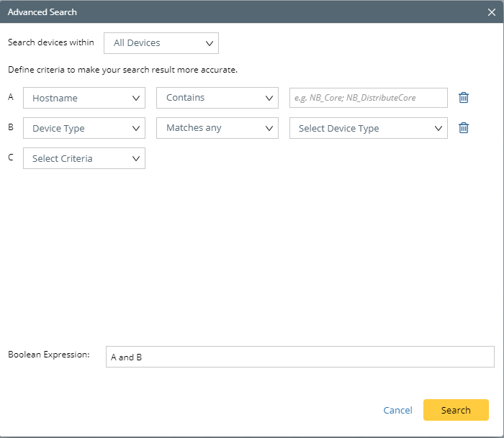Click the Search devices within label
This screenshot has width=504, height=438.
(51, 42)
